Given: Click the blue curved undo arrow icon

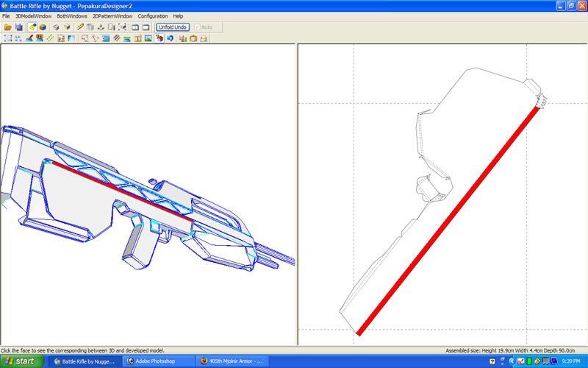Looking at the screenshot, I should (170, 38).
